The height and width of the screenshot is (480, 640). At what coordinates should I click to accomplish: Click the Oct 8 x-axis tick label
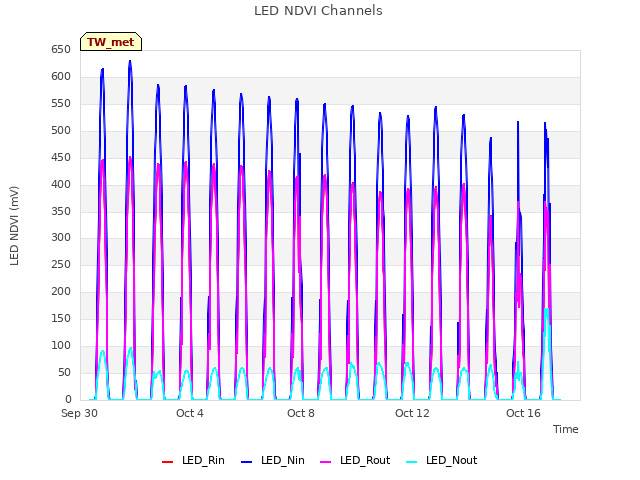[301, 413]
